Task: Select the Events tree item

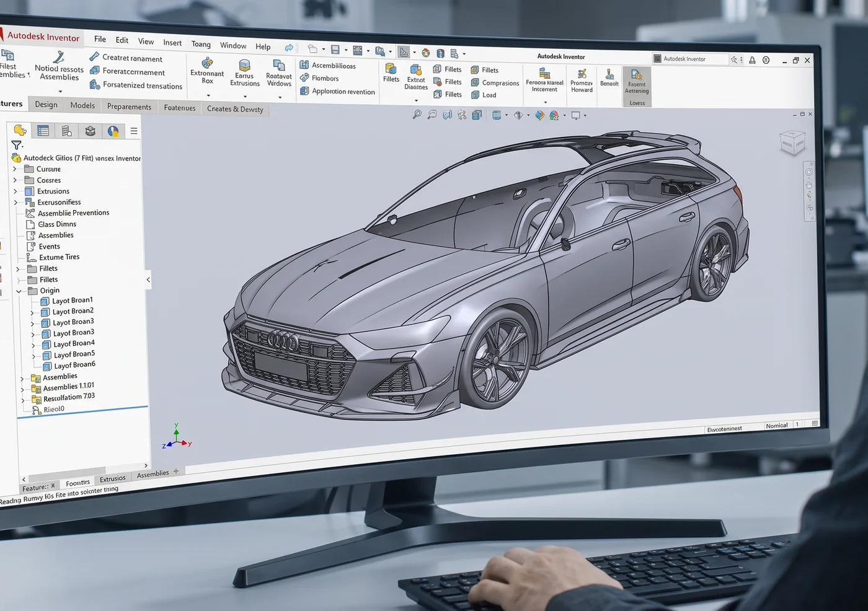Action: 43,246
